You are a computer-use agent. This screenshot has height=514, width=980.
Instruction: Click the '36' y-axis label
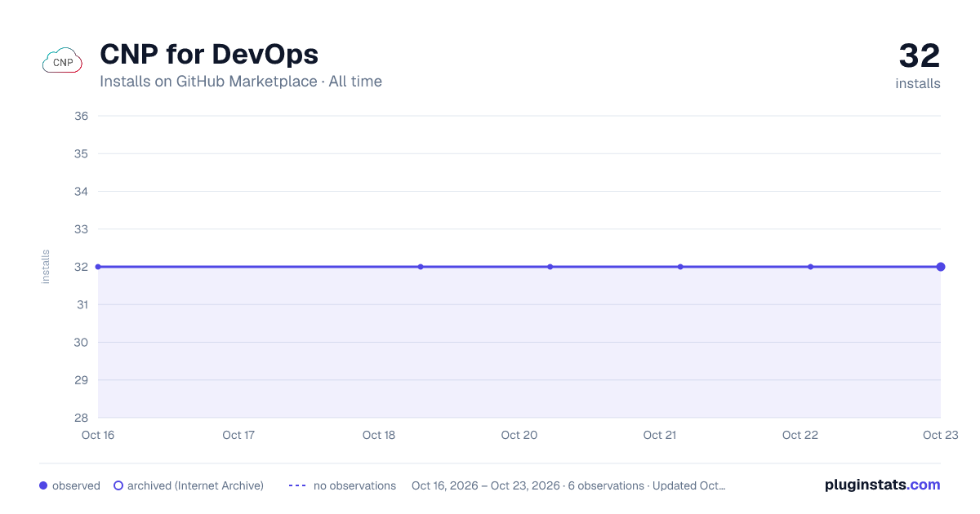click(x=82, y=116)
